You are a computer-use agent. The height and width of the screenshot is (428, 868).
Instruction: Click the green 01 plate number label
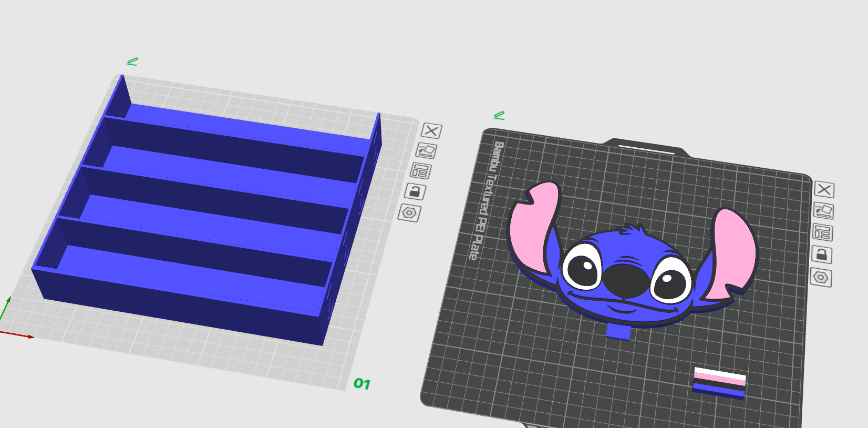click(362, 384)
